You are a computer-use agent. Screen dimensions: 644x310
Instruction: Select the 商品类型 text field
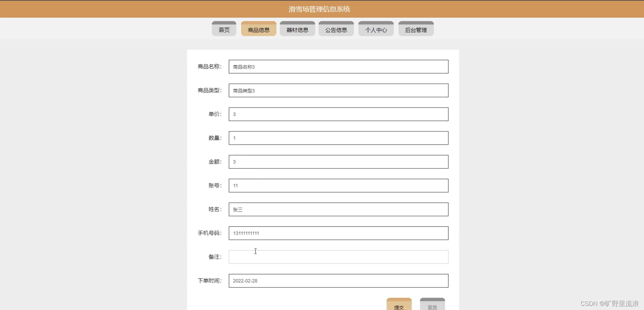tap(338, 90)
